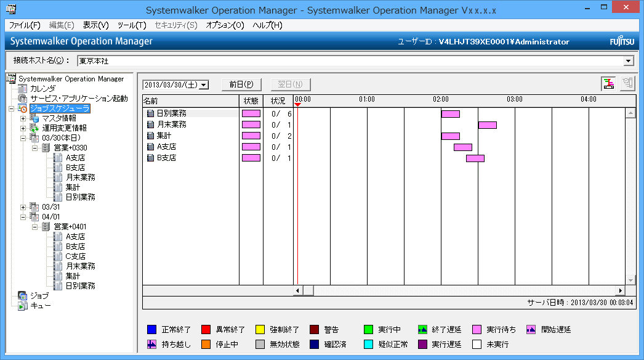
Task: Open the オプション(O) menu
Action: point(225,25)
